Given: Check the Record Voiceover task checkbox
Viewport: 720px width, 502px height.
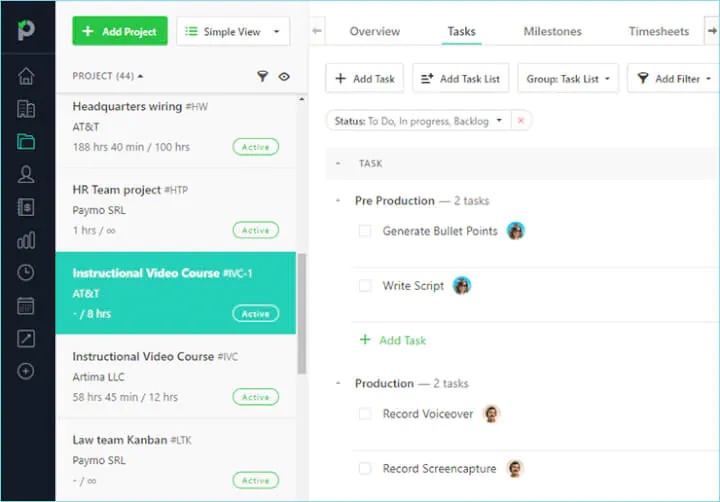Looking at the screenshot, I should point(365,414).
